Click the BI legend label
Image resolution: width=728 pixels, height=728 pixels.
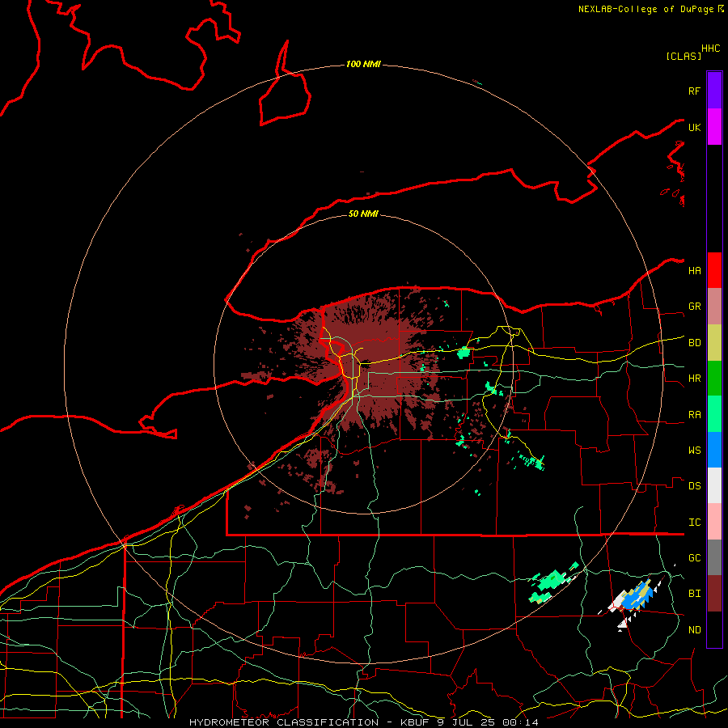click(694, 594)
